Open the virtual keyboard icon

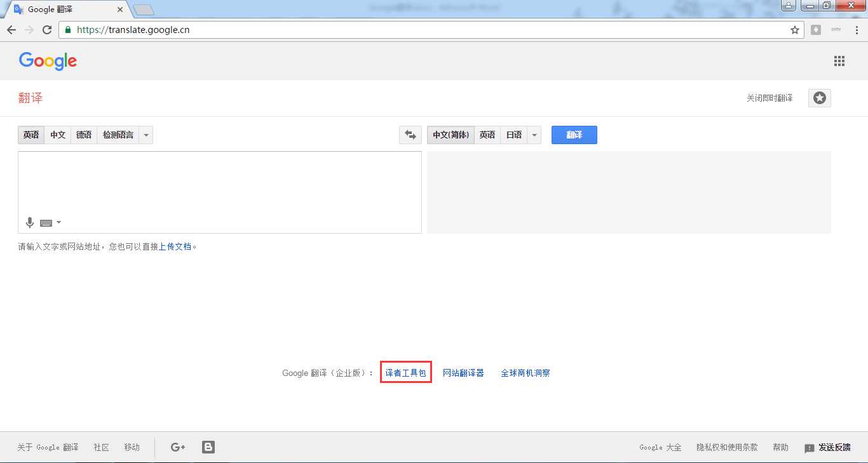(46, 223)
